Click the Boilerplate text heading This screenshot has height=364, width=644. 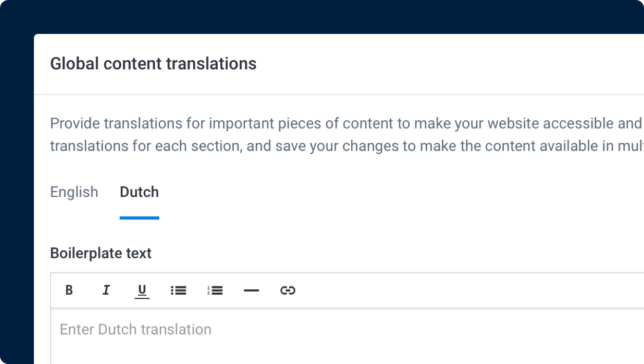click(x=101, y=253)
